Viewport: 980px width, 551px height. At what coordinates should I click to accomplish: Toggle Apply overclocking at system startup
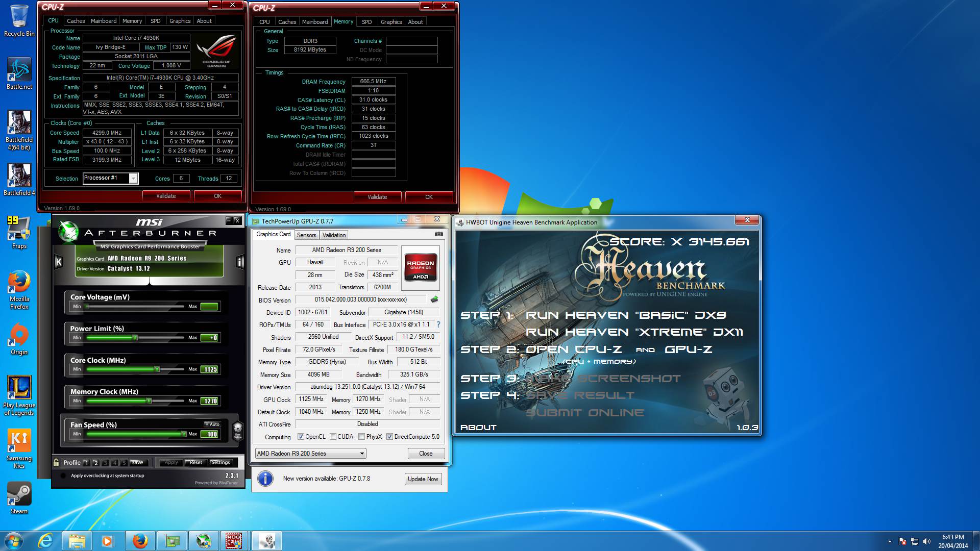tap(63, 475)
